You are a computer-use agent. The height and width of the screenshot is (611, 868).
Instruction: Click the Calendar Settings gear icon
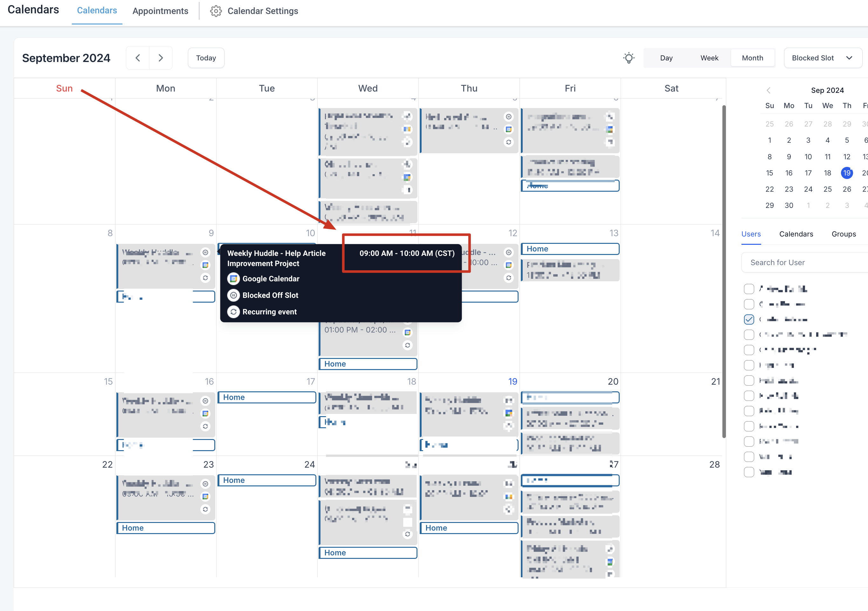tap(216, 11)
